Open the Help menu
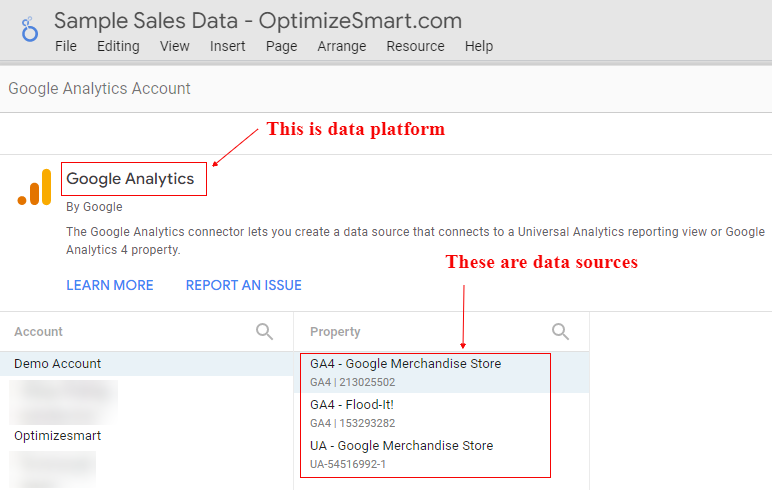772x490 pixels. click(479, 46)
